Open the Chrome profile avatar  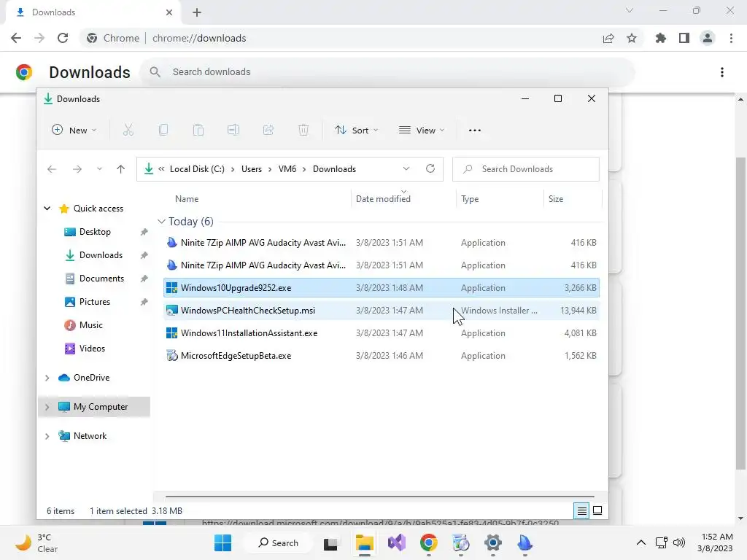708,38
